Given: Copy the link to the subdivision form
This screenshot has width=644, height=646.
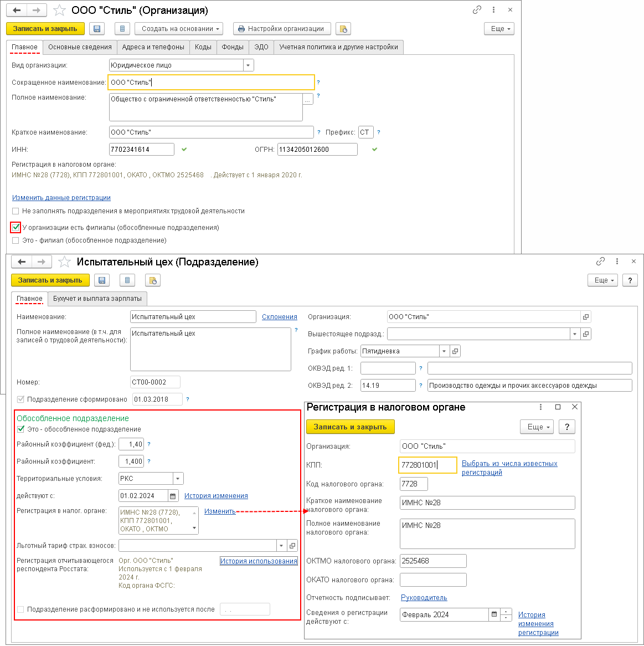Looking at the screenshot, I should [600, 261].
